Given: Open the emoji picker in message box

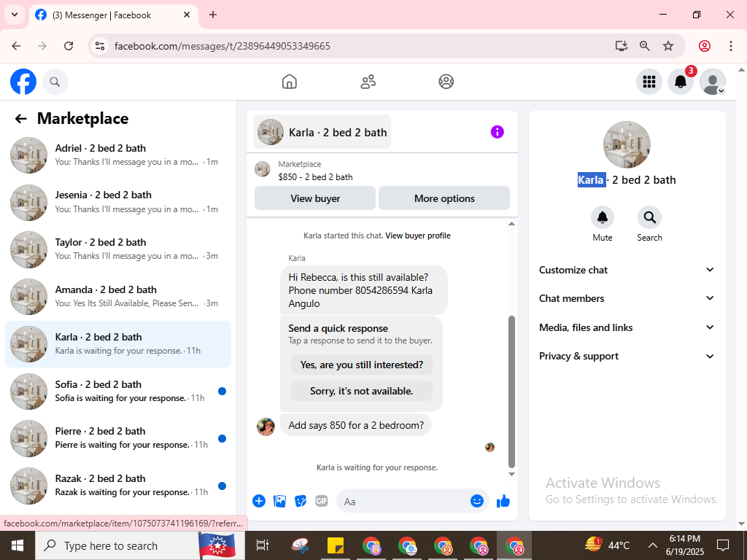Looking at the screenshot, I should [x=477, y=501].
